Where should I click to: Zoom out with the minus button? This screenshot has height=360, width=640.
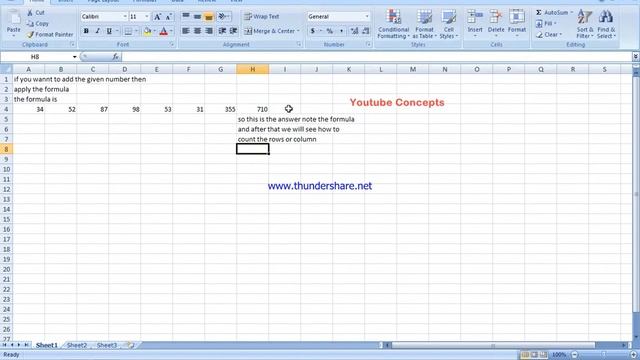pos(575,355)
